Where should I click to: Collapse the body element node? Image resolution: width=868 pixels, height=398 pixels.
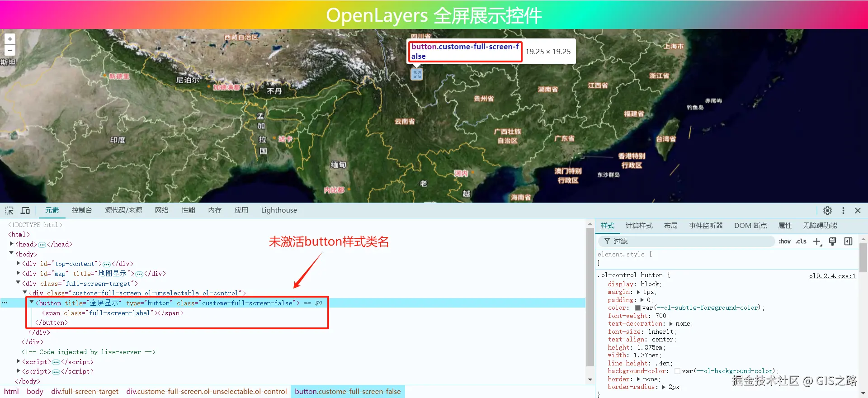[12, 254]
